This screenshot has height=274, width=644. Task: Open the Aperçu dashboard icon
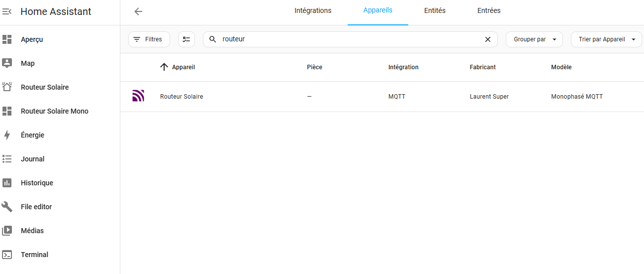click(7, 39)
